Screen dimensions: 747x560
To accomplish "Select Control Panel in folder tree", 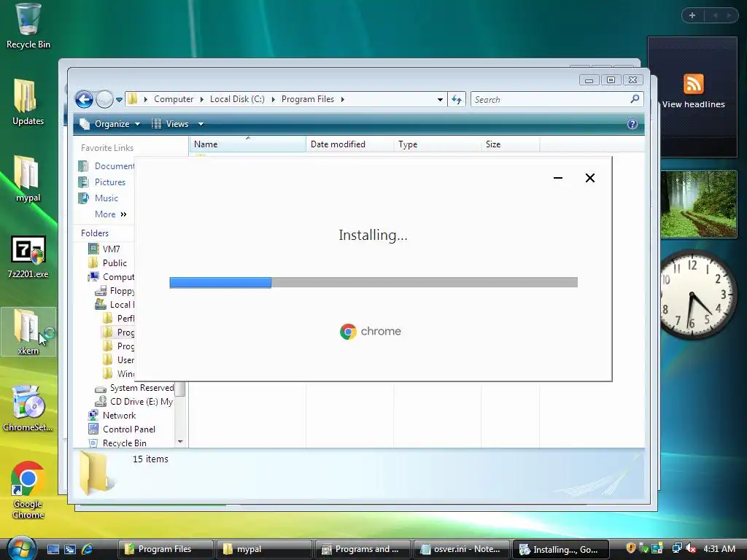I will point(123,429).
